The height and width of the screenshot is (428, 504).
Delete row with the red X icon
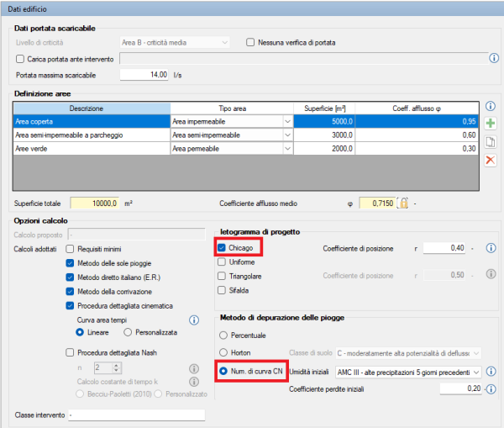pyautogui.click(x=491, y=160)
